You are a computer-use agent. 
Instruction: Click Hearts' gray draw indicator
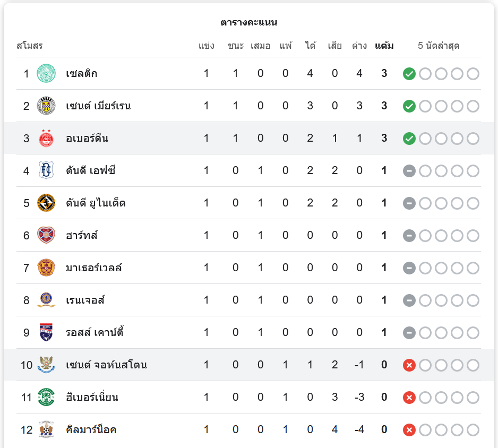409,236
